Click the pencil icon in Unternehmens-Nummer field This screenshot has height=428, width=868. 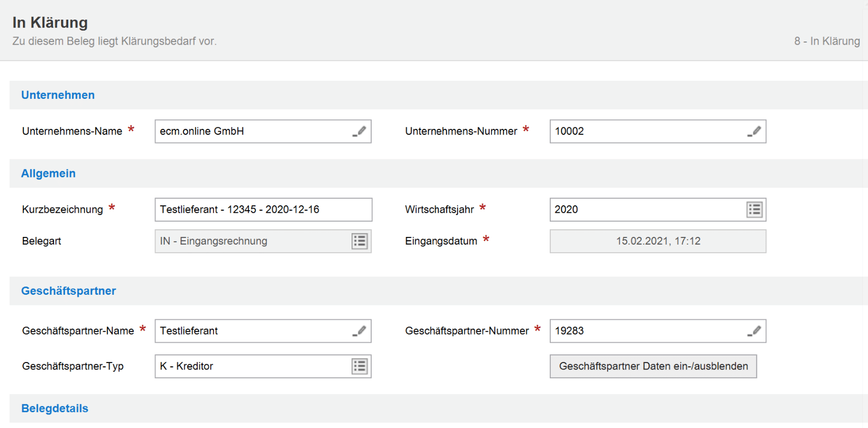point(754,132)
